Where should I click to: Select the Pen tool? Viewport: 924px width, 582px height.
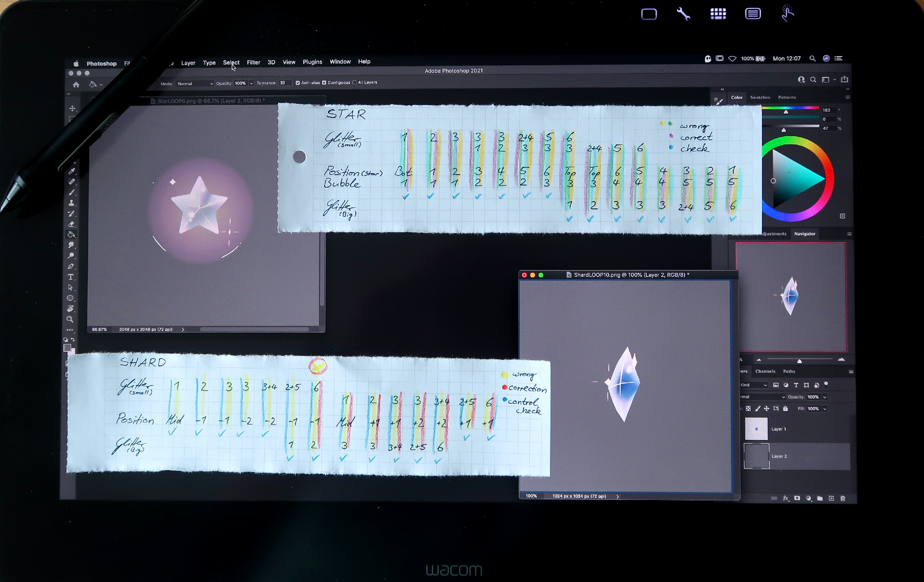[x=71, y=266]
